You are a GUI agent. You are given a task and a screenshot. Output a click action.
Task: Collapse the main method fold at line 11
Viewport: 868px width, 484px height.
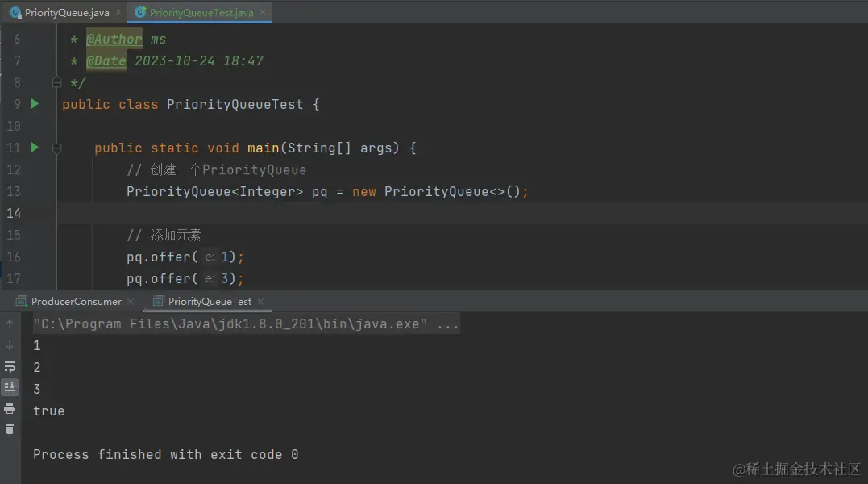(56, 148)
